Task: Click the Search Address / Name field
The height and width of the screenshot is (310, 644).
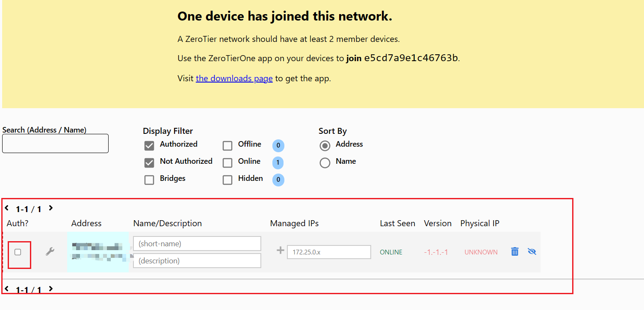Action: (x=55, y=144)
